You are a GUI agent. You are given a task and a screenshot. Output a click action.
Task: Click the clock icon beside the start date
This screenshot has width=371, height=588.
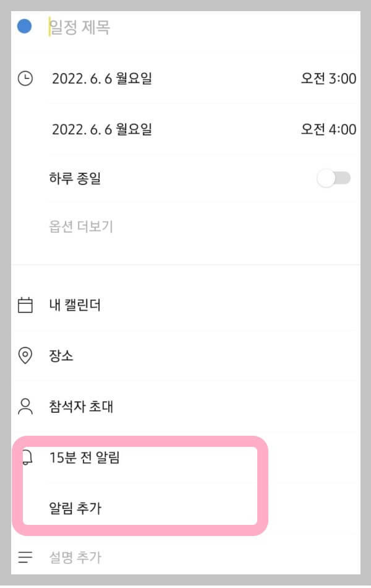pos(25,79)
